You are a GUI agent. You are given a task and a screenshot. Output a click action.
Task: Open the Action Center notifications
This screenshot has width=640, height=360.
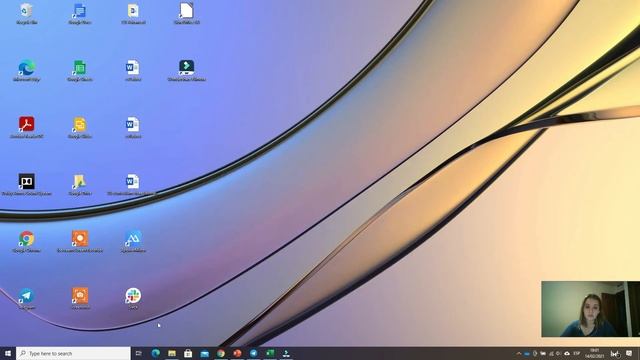click(629, 353)
